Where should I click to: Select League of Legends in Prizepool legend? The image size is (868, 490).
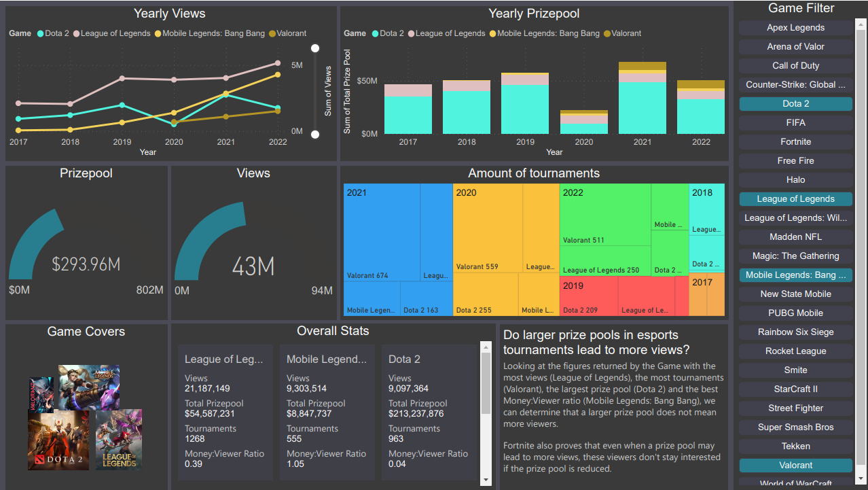(447, 33)
